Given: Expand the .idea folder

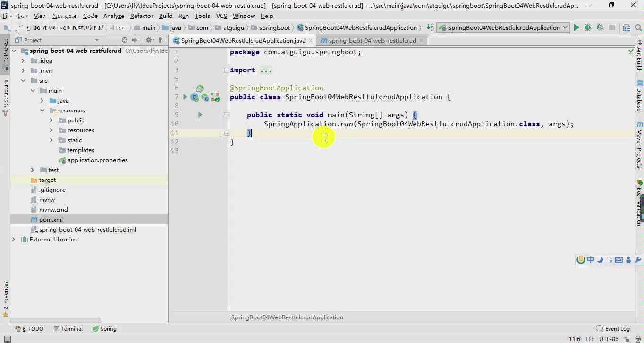Looking at the screenshot, I should click(x=23, y=60).
